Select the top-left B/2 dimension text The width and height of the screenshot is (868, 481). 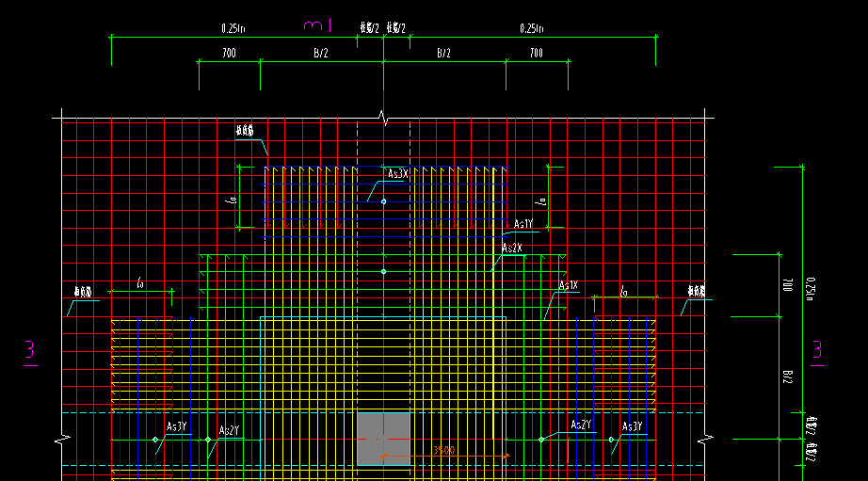321,53
